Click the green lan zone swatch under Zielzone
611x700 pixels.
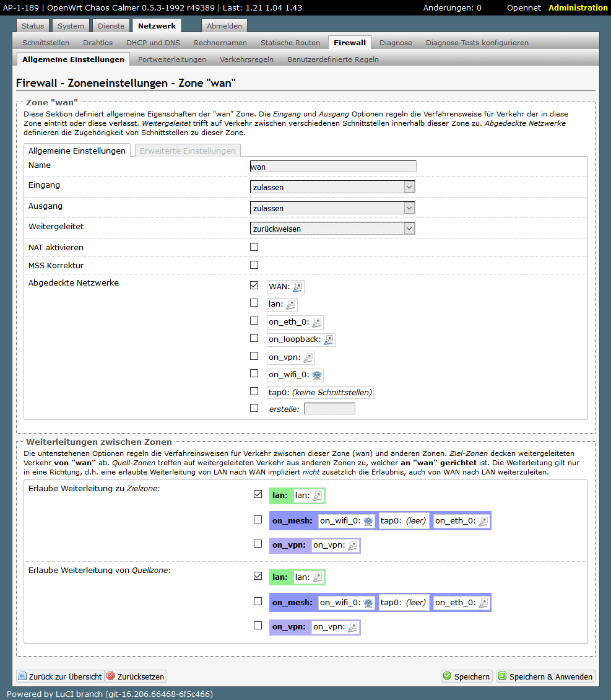pos(280,496)
